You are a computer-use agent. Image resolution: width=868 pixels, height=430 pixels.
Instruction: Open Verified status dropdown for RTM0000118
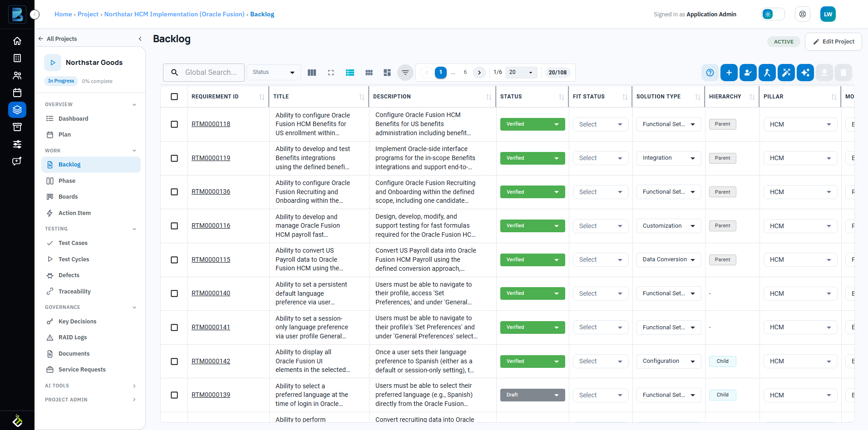[x=533, y=124]
